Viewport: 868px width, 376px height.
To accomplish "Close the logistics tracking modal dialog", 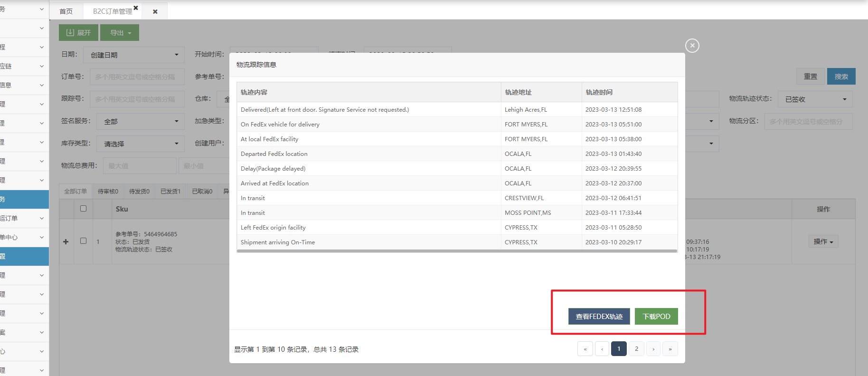I will tap(692, 46).
